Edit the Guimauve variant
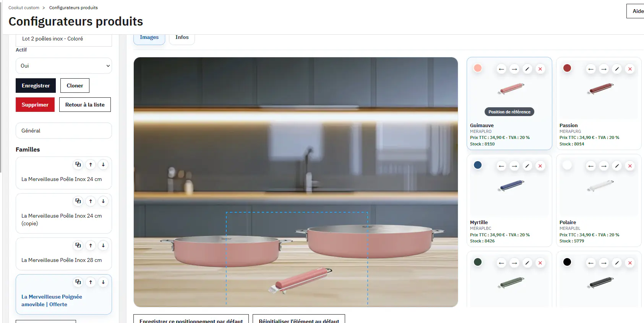 click(x=527, y=69)
